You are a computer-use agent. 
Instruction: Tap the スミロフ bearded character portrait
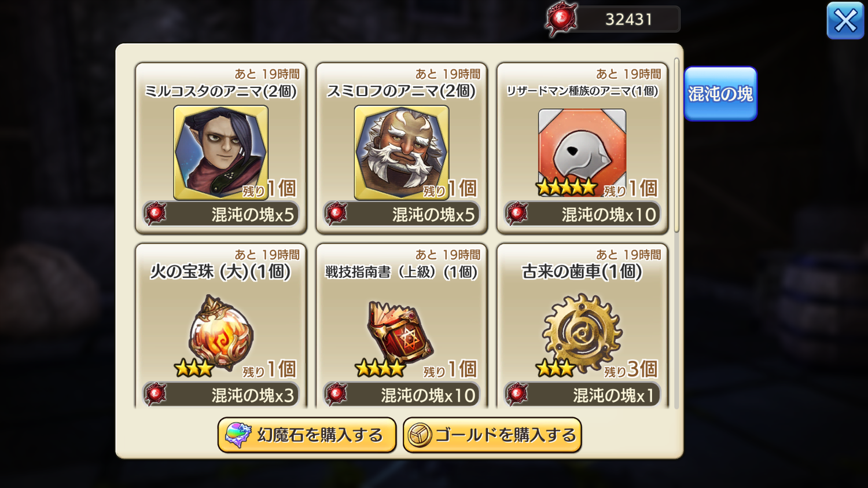pyautogui.click(x=401, y=152)
